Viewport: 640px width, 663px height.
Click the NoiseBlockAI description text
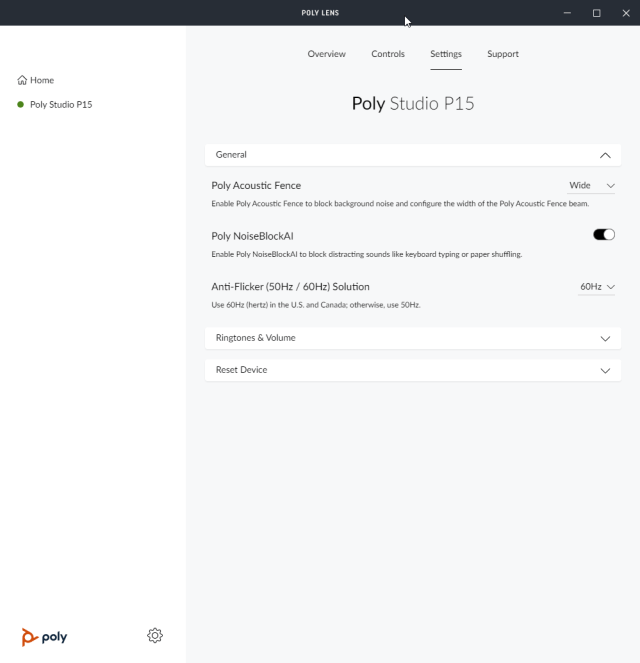[x=366, y=254]
